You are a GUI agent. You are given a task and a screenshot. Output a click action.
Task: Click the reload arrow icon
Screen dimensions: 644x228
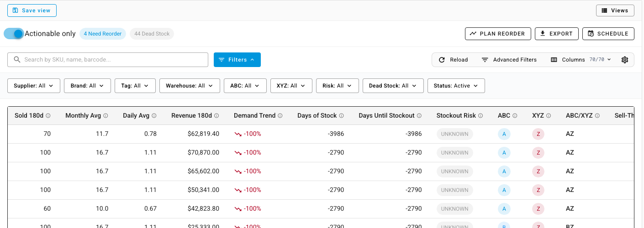pyautogui.click(x=442, y=60)
